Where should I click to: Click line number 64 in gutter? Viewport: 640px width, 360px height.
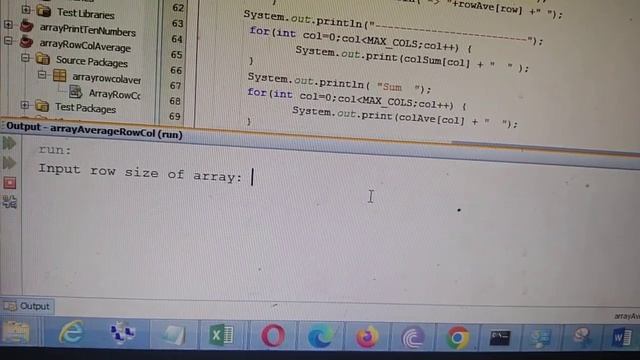click(x=177, y=39)
